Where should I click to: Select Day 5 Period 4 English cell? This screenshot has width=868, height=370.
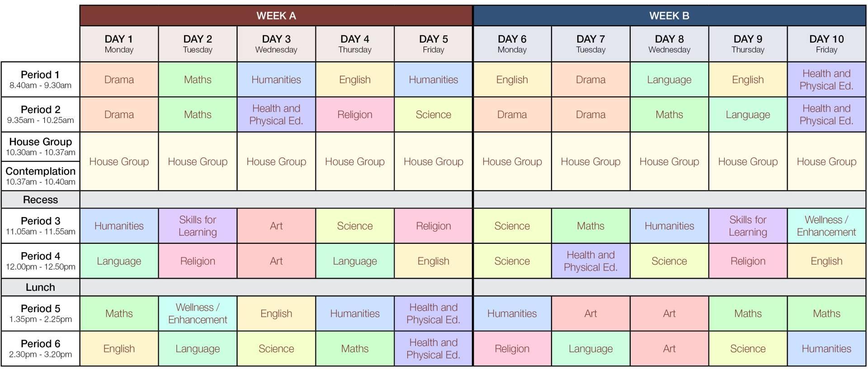tap(434, 261)
